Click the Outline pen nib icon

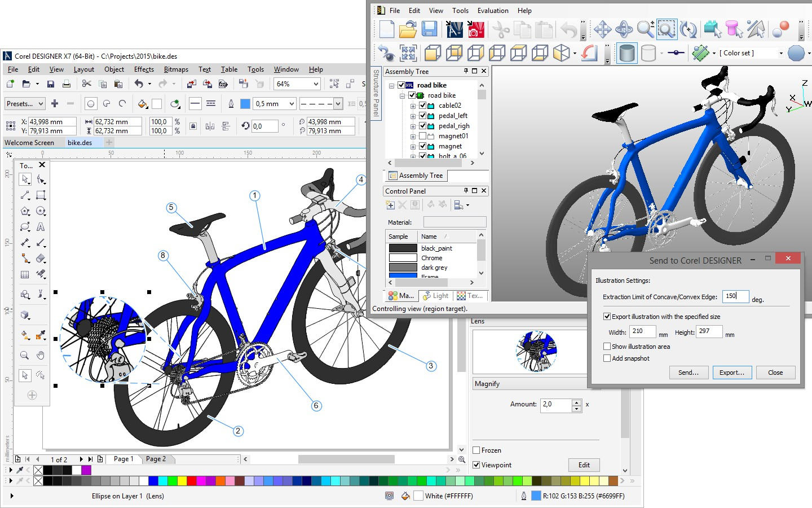pos(231,104)
